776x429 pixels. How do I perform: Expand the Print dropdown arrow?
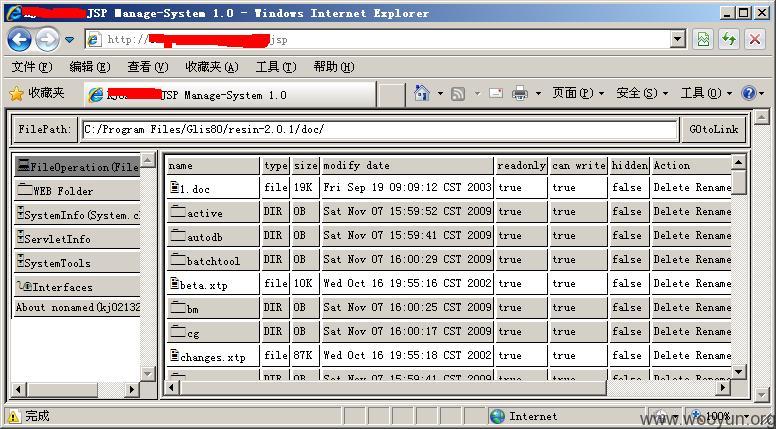(x=538, y=94)
